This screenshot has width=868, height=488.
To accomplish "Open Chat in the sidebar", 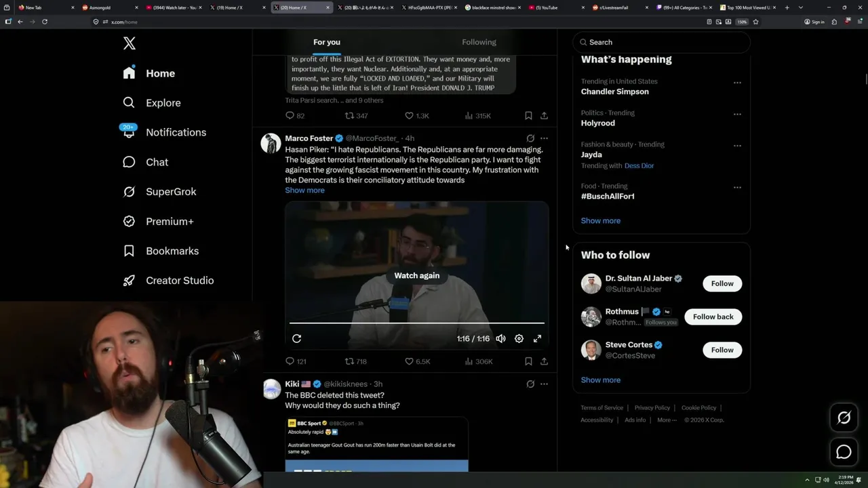I will point(145,162).
